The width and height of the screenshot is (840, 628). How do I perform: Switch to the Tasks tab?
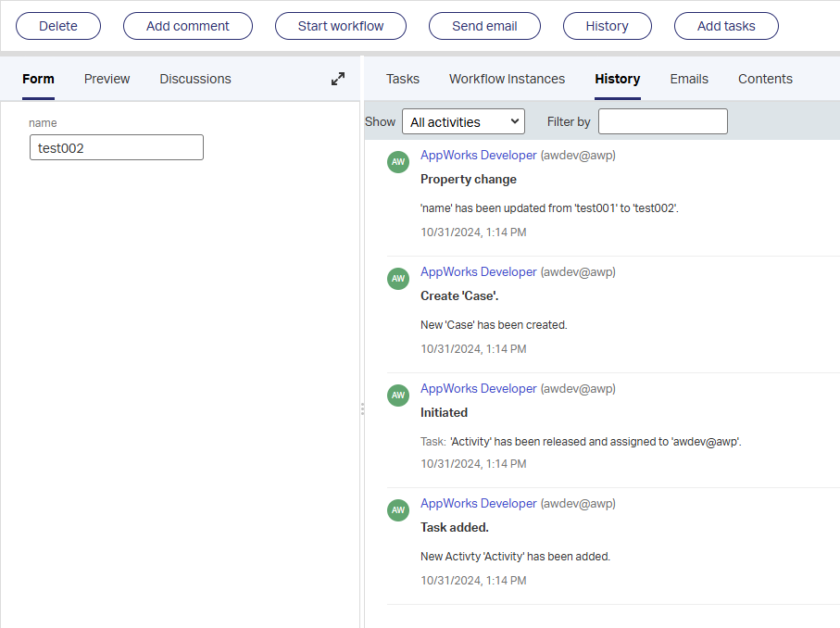pos(403,79)
